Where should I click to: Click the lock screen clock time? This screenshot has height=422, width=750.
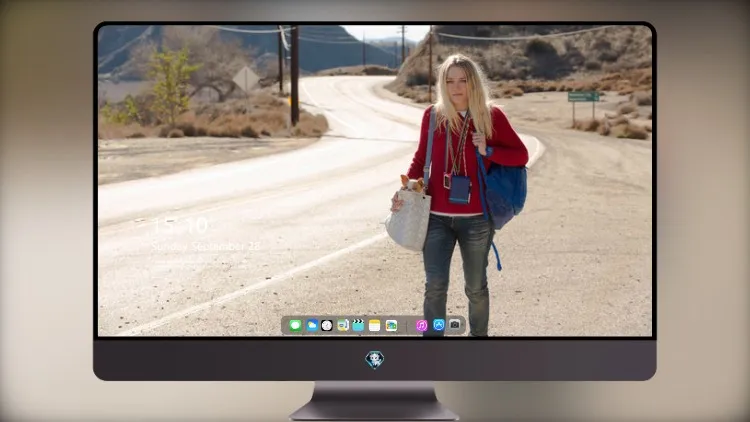click(180, 225)
